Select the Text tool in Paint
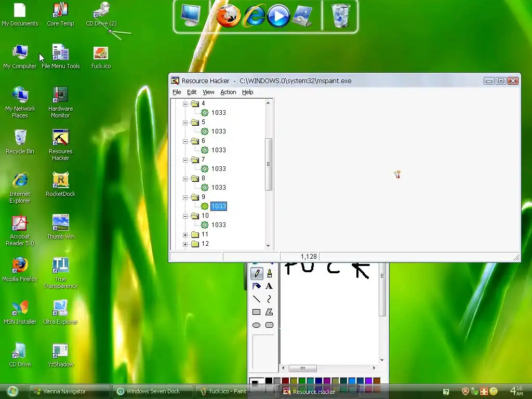 click(270, 286)
